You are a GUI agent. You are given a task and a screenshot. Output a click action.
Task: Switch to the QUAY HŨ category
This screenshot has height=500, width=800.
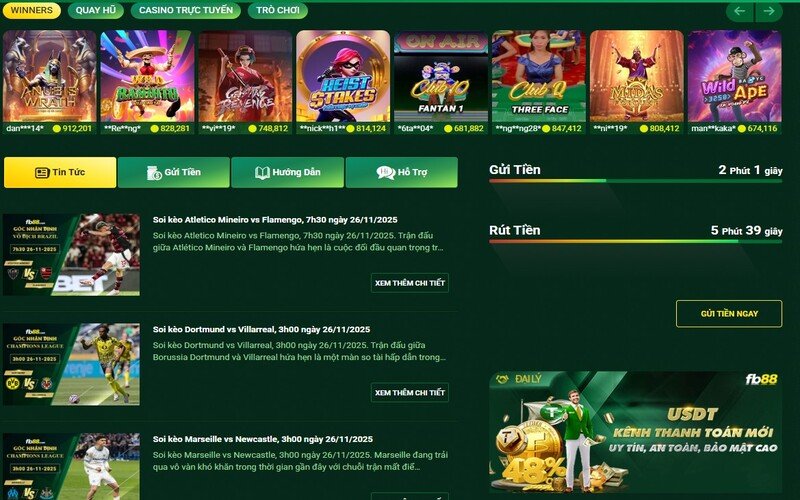coord(95,10)
